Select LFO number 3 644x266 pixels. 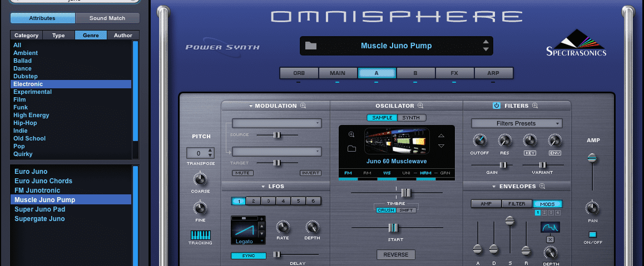(x=268, y=201)
